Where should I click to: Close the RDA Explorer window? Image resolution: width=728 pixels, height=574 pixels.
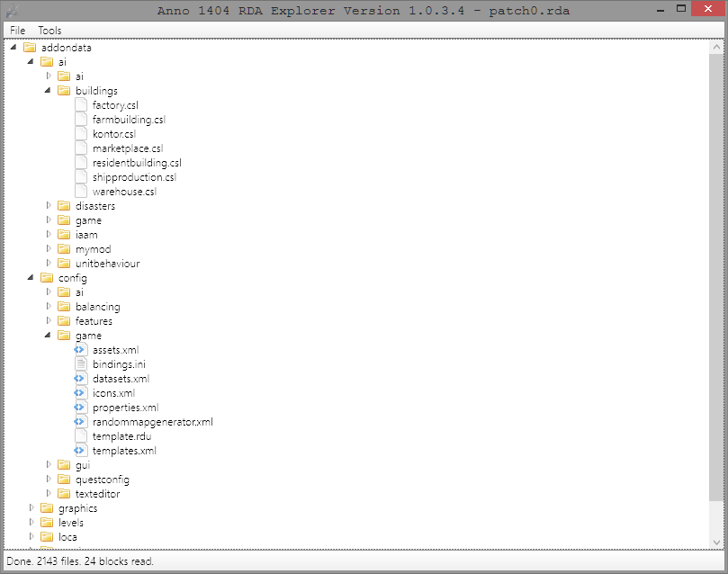pos(707,8)
